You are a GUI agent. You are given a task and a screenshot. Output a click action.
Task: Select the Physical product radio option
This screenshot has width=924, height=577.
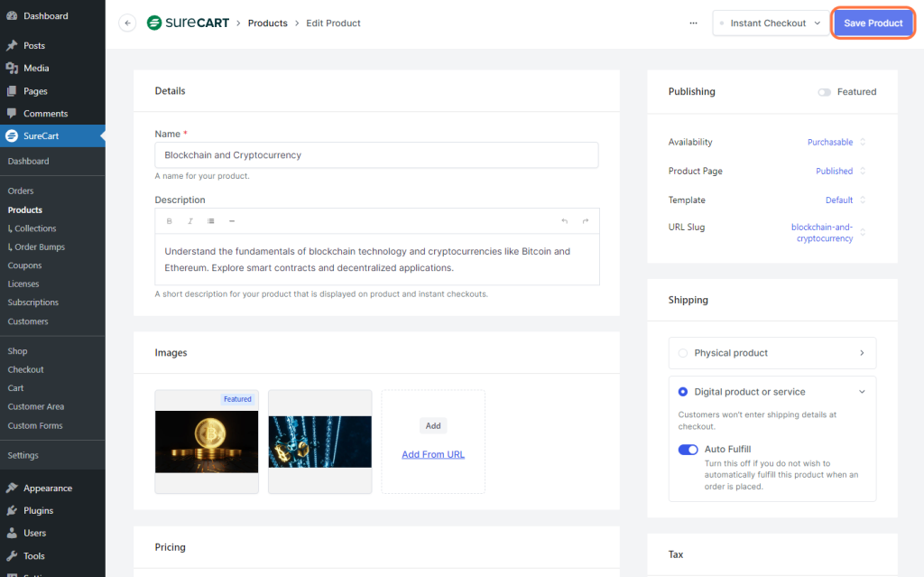pyautogui.click(x=683, y=353)
